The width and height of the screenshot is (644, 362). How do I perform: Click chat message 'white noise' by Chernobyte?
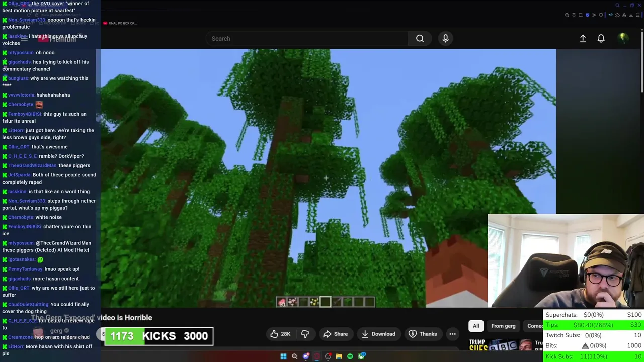pyautogui.click(x=48, y=217)
